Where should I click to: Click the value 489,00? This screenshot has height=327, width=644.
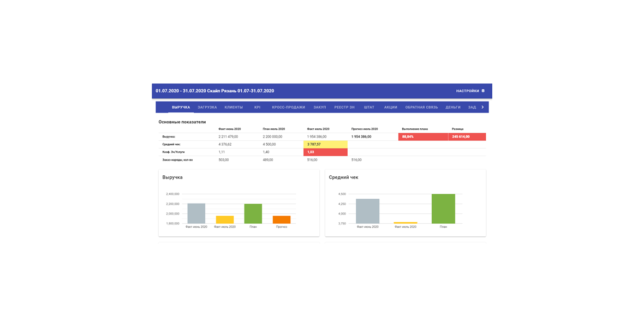point(268,160)
